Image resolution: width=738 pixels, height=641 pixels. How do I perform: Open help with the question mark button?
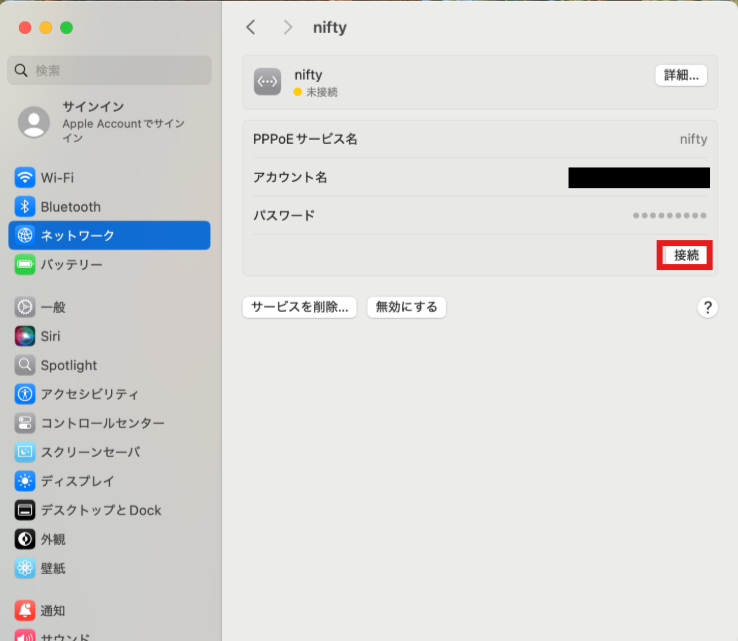point(707,308)
